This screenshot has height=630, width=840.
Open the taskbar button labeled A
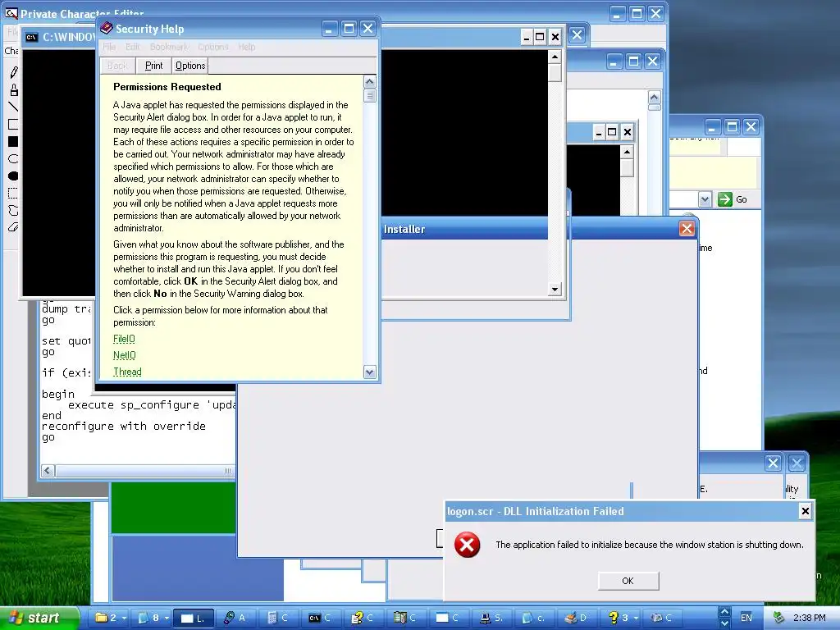point(235,618)
